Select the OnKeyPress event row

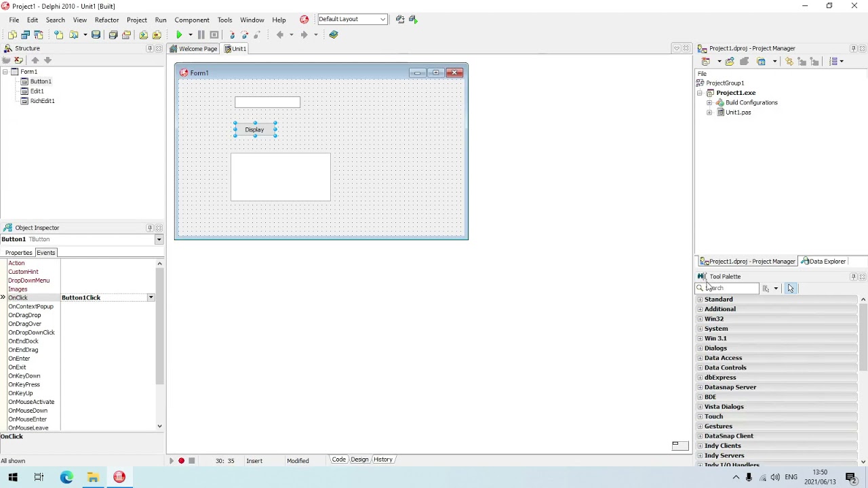click(x=81, y=385)
